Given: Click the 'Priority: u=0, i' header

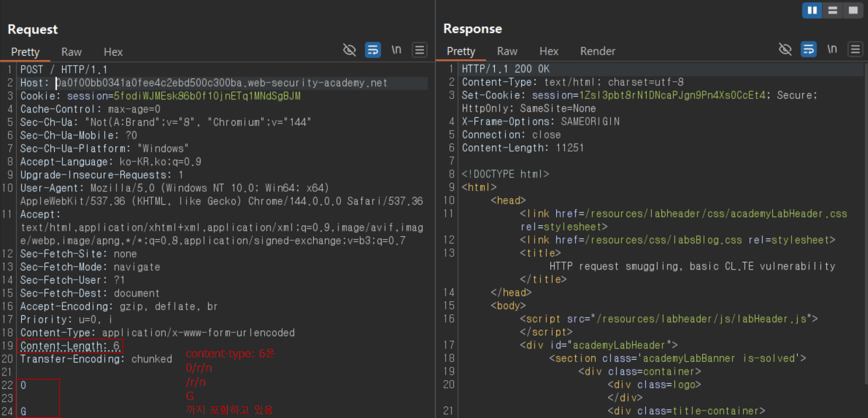Looking at the screenshot, I should tap(66, 319).
